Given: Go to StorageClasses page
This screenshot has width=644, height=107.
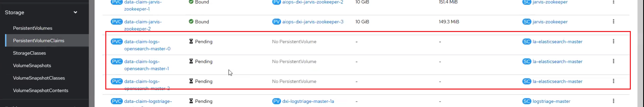Looking at the screenshot, I should click(29, 53).
